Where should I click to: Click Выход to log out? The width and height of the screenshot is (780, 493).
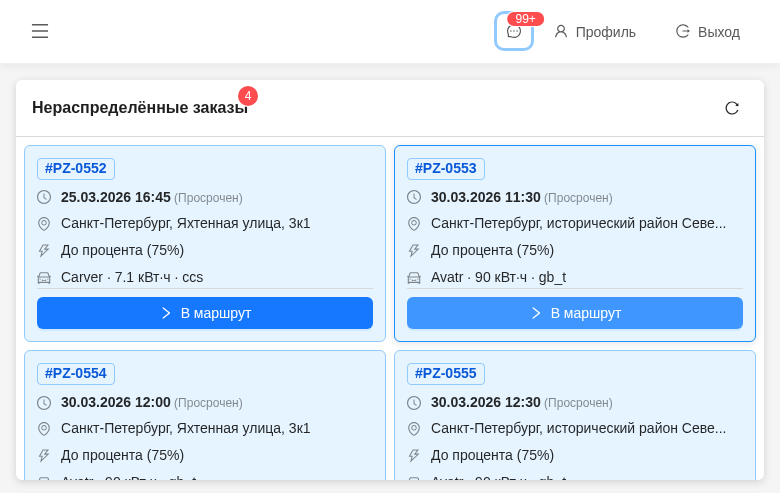click(x=708, y=32)
